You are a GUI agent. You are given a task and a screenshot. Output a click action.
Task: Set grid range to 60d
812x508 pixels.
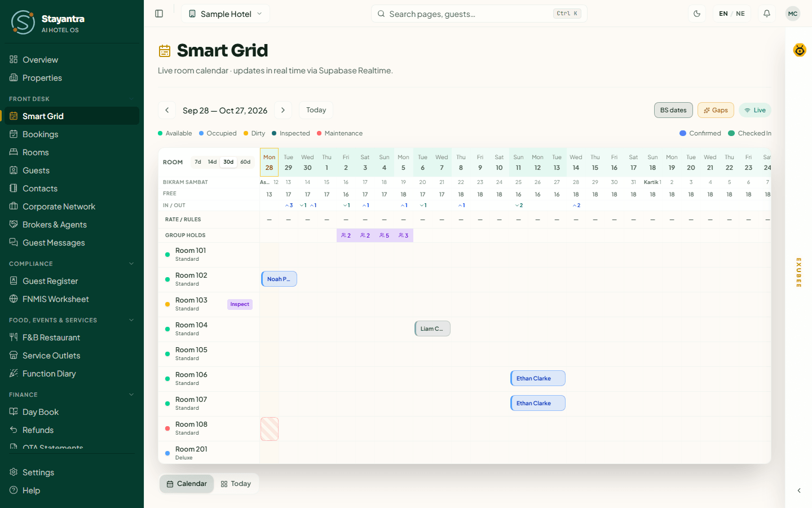[x=245, y=162]
